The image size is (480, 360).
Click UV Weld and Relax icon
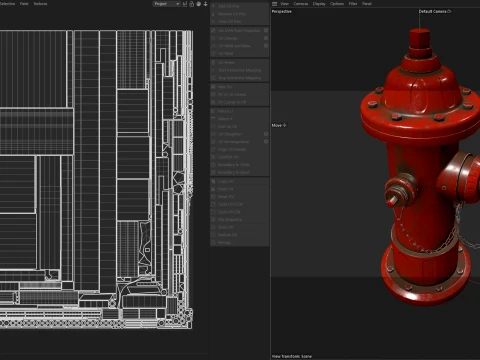pos(214,46)
